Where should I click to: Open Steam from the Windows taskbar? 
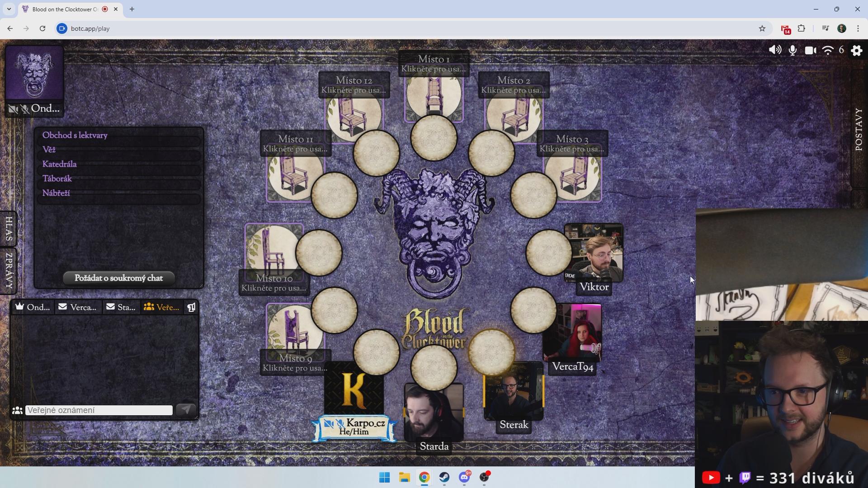coord(444,477)
